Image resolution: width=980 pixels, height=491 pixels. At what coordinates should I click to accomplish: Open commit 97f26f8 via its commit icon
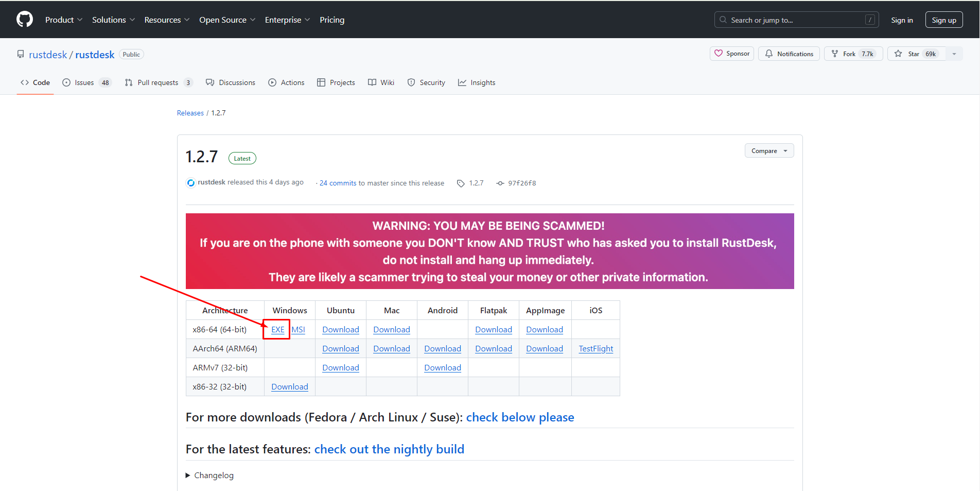pyautogui.click(x=500, y=183)
